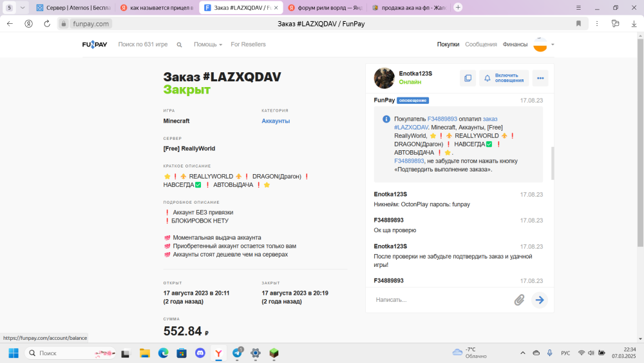Select the price text 552.84
Screen dimensions: 644x363
[182, 331]
